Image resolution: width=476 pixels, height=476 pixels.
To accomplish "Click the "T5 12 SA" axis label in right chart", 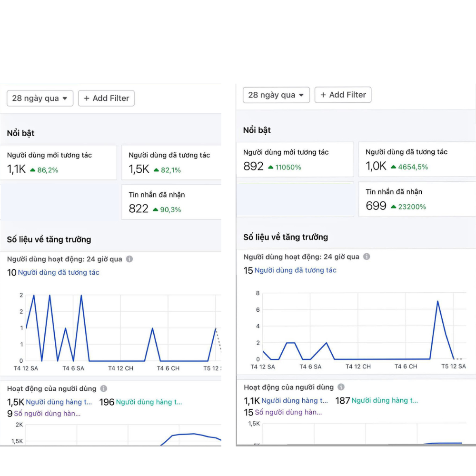I will [x=454, y=367].
